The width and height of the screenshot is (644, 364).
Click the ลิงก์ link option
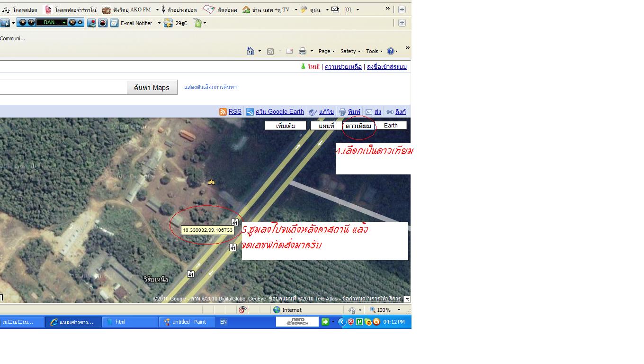pyautogui.click(x=401, y=112)
